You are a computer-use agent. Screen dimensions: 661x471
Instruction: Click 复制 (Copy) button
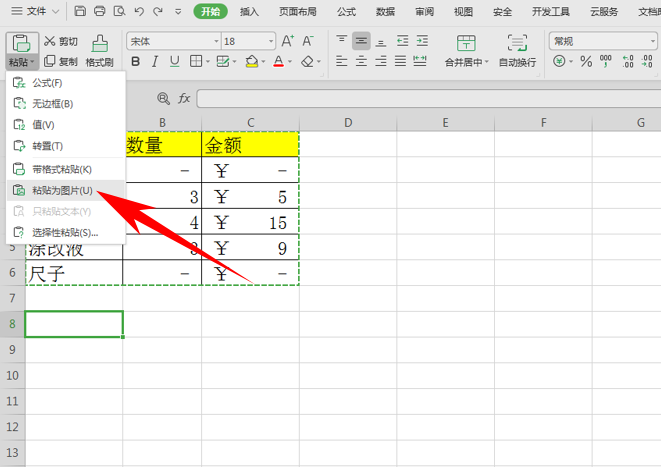tap(61, 62)
